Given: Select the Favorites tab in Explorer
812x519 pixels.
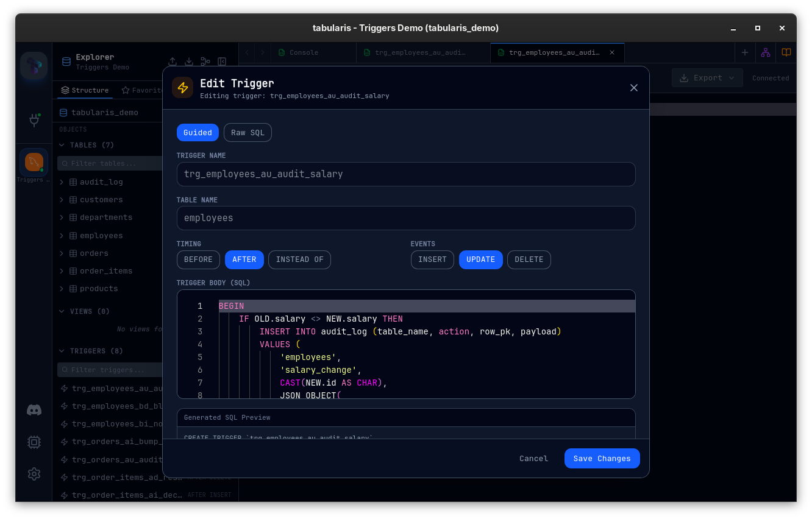Looking at the screenshot, I should [141, 90].
